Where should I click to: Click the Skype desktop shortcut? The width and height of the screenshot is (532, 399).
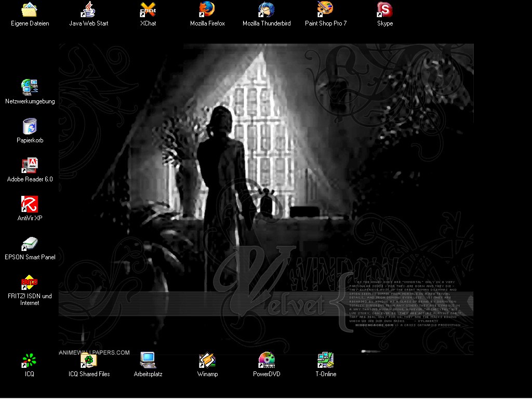385,10
